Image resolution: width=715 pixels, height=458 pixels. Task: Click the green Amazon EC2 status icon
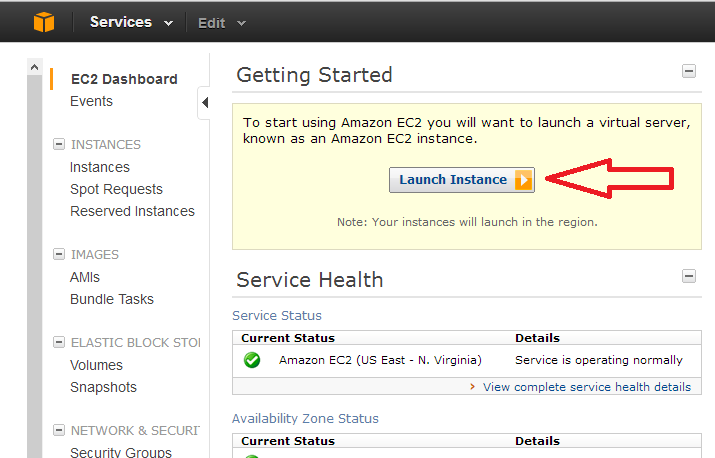pos(252,360)
